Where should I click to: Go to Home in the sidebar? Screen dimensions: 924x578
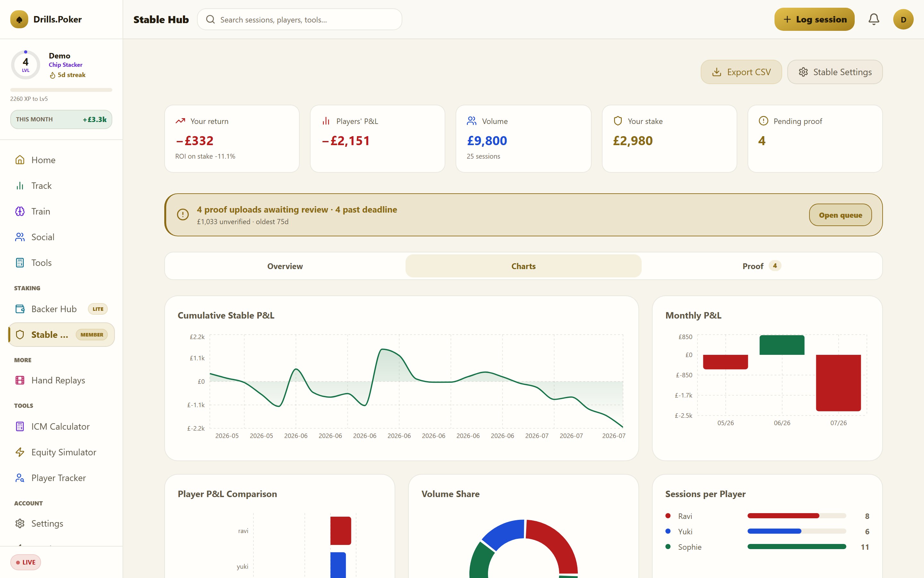pyautogui.click(x=61, y=160)
